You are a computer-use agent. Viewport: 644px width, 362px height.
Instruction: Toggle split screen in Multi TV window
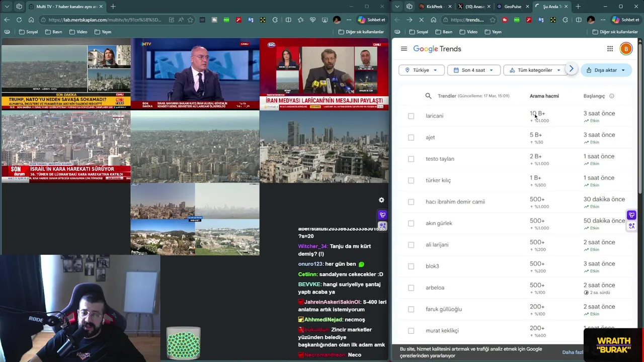click(288, 20)
